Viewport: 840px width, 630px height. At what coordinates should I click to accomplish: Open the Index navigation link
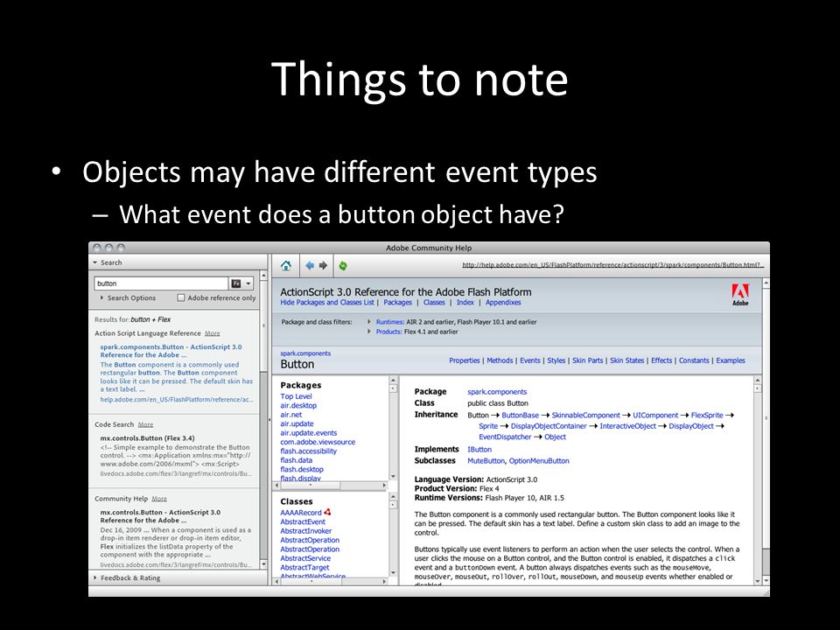coord(465,302)
